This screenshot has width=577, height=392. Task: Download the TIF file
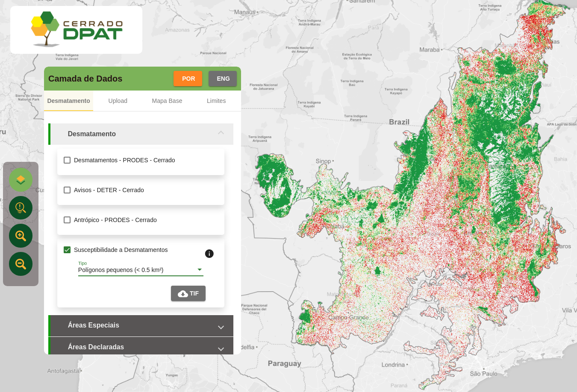pos(188,293)
